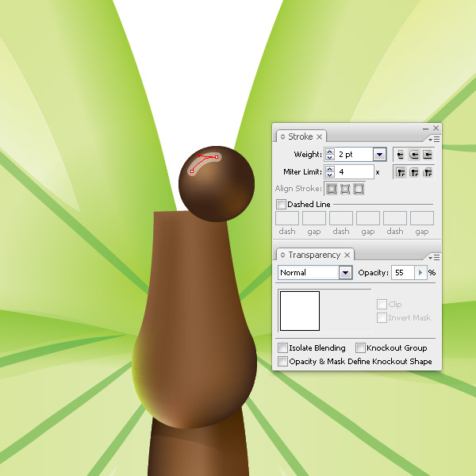Click the Weight field showing 2 pt

[354, 155]
